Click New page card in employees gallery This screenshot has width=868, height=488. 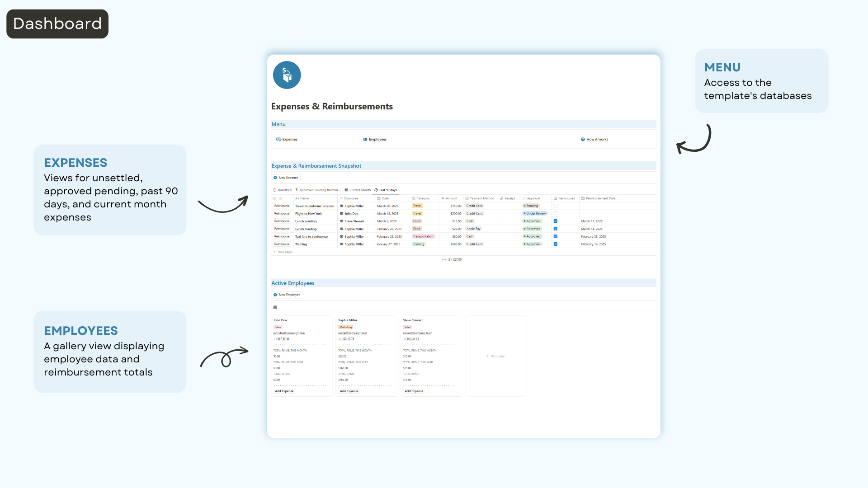[496, 356]
